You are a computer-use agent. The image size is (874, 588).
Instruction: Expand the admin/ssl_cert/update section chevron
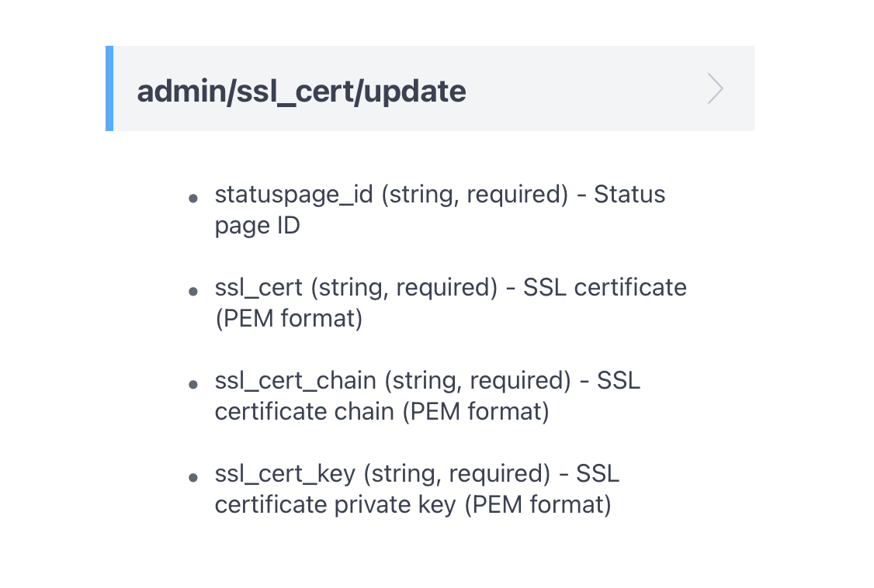click(x=715, y=89)
